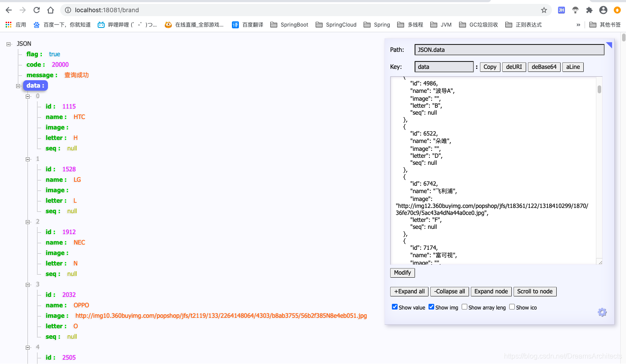Collapse array item 0

point(28,96)
